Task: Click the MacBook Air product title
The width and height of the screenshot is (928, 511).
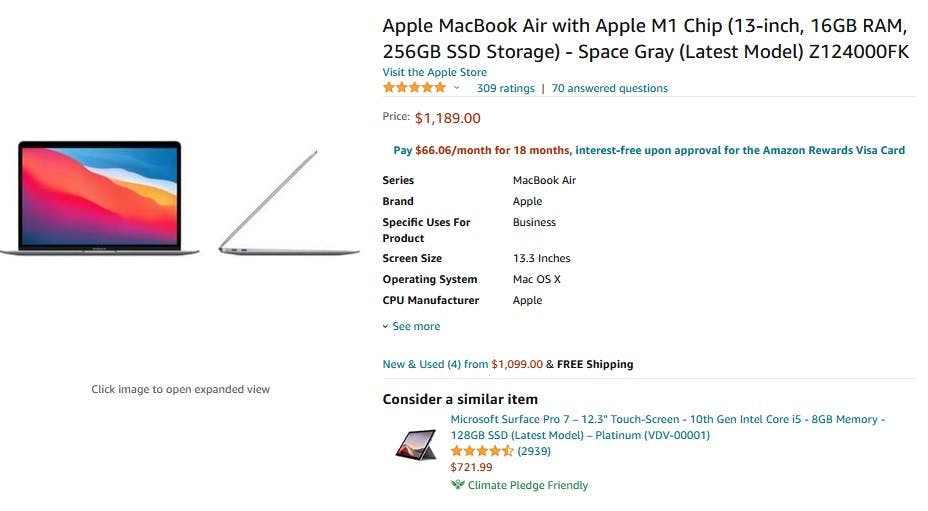Action: 645,38
